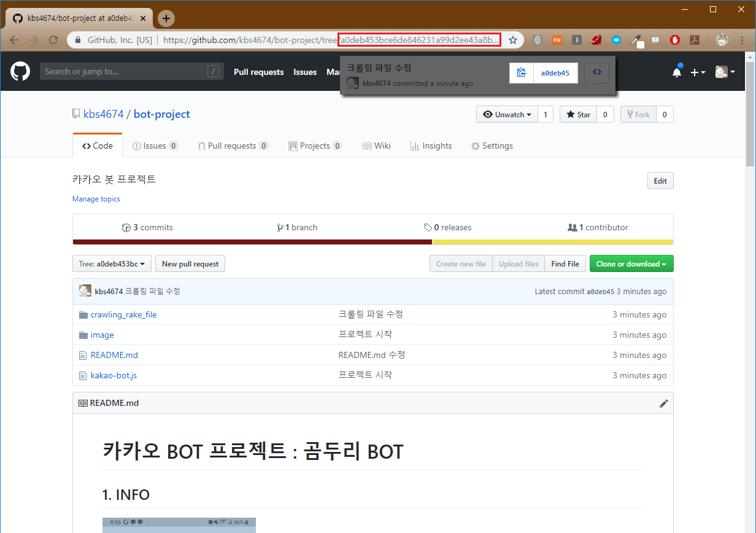Open the Unwatch dropdown
This screenshot has height=533, width=756.
[507, 115]
